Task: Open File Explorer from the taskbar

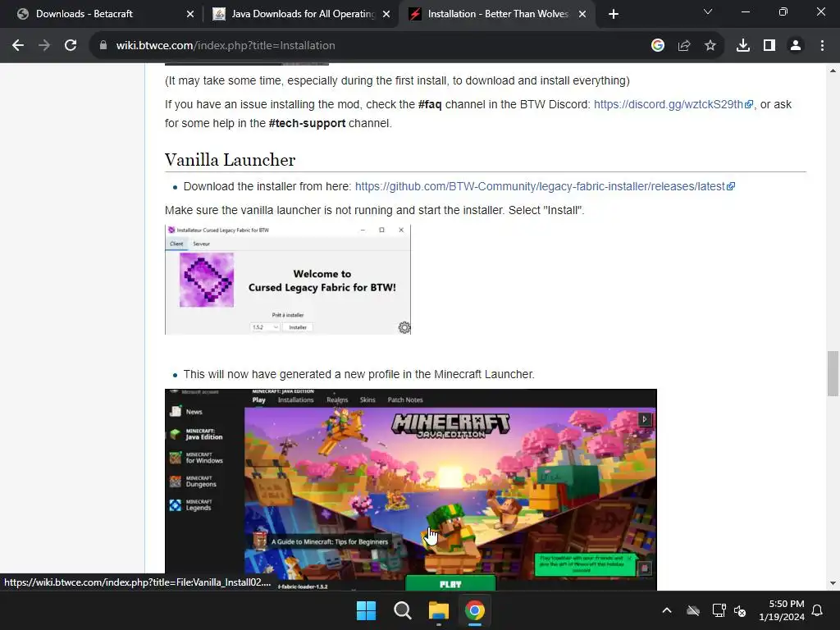Action: coord(438,610)
